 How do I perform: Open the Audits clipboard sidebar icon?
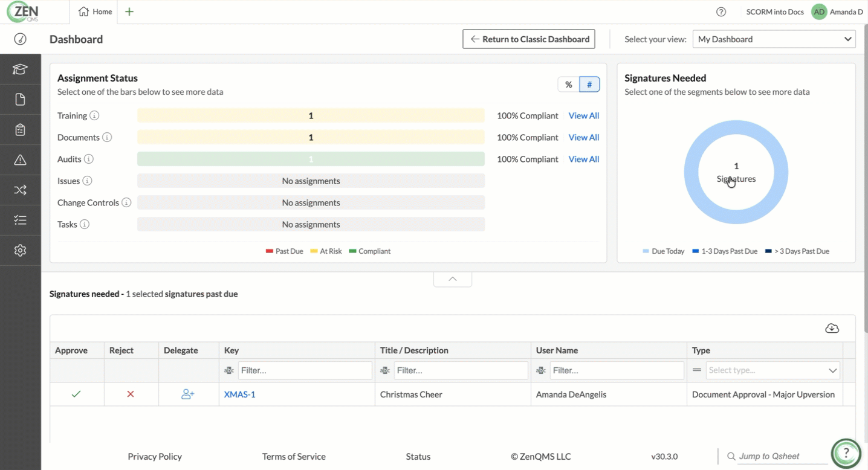click(20, 130)
